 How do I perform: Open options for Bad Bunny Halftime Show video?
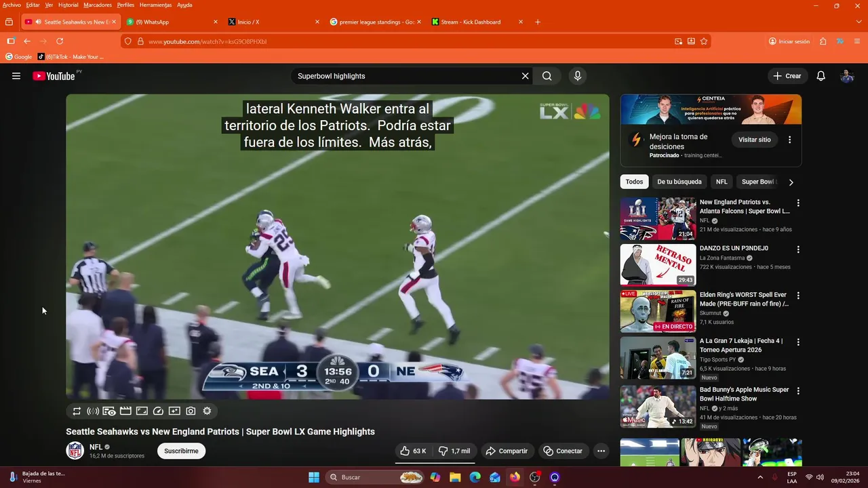798,390
